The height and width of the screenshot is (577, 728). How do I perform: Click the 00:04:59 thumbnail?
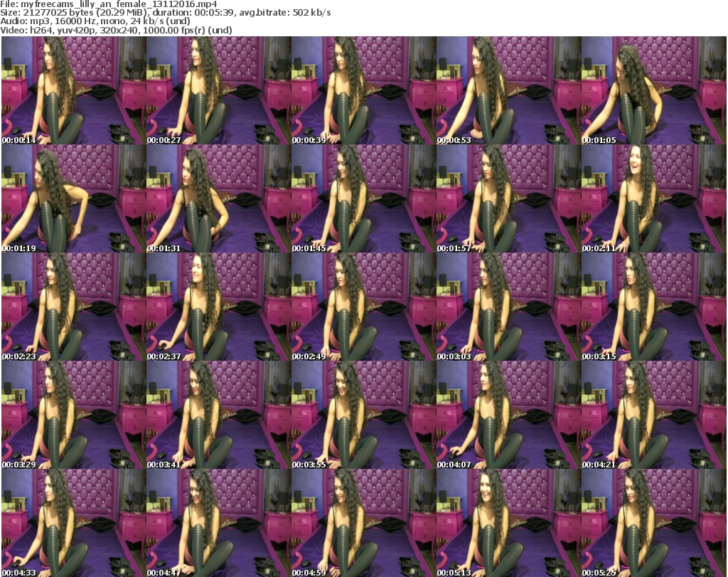(x=363, y=523)
